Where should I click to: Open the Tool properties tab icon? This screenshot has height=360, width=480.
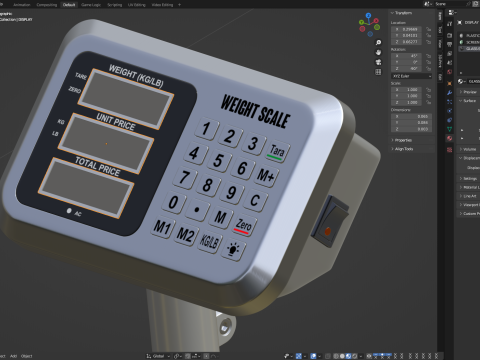click(x=450, y=24)
